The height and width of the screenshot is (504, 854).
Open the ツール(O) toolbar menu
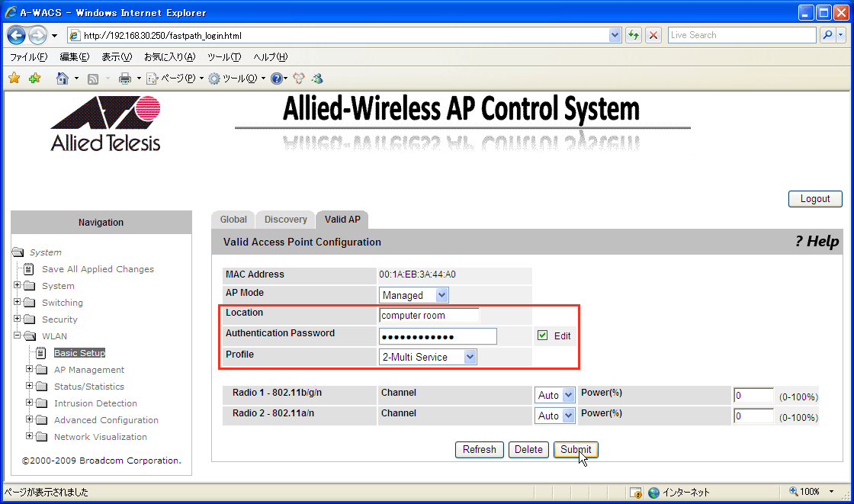(237, 79)
